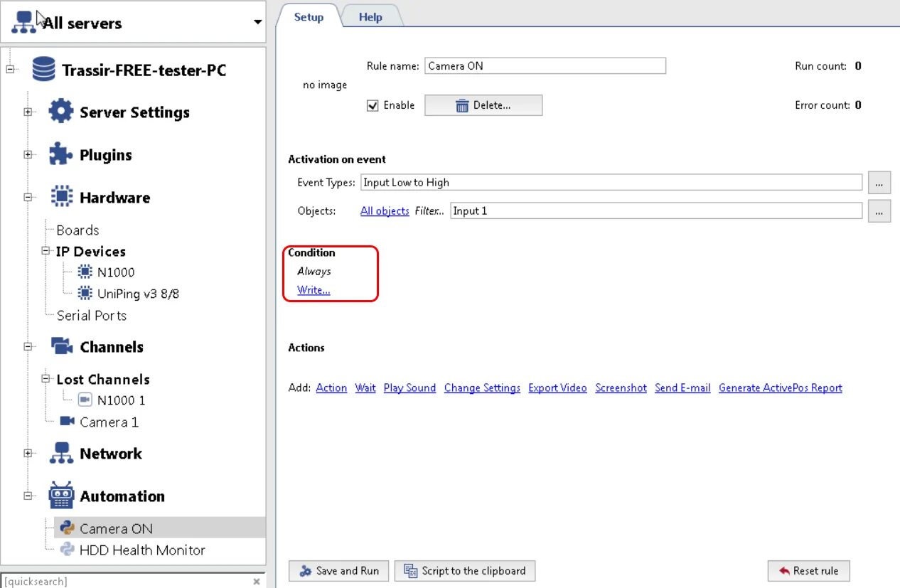900x588 pixels.
Task: Click the Always condition text
Action: (314, 271)
